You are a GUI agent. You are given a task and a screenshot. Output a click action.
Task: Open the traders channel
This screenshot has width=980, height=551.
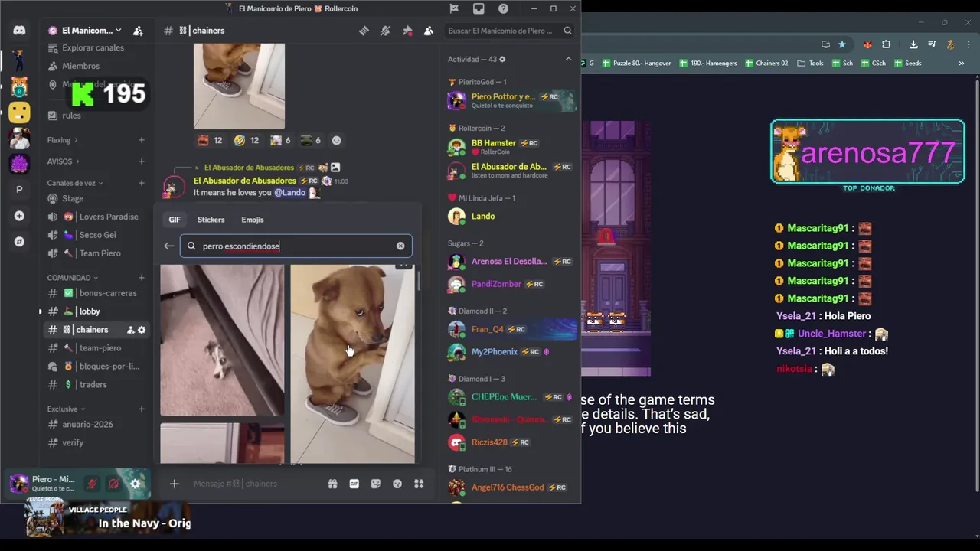[x=96, y=384]
